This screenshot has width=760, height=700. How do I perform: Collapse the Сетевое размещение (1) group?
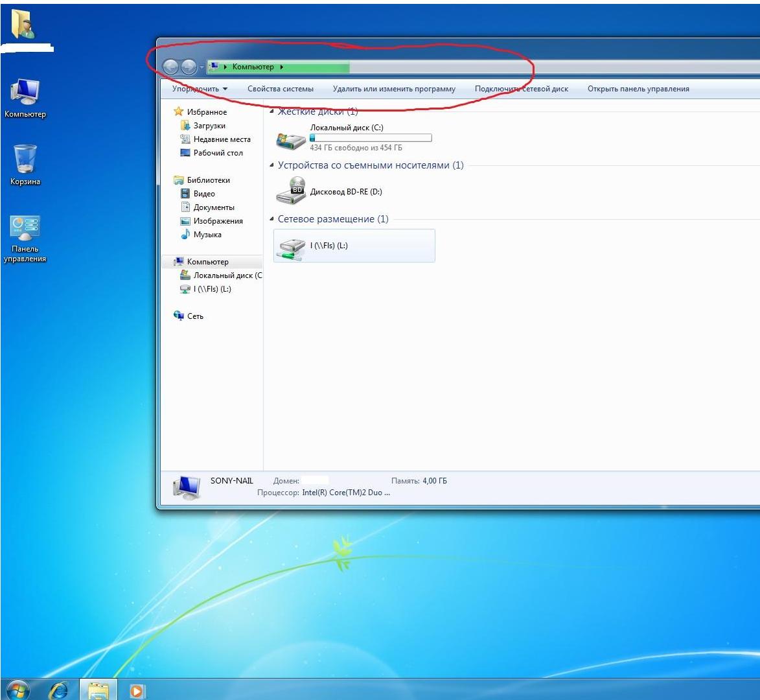pos(271,219)
